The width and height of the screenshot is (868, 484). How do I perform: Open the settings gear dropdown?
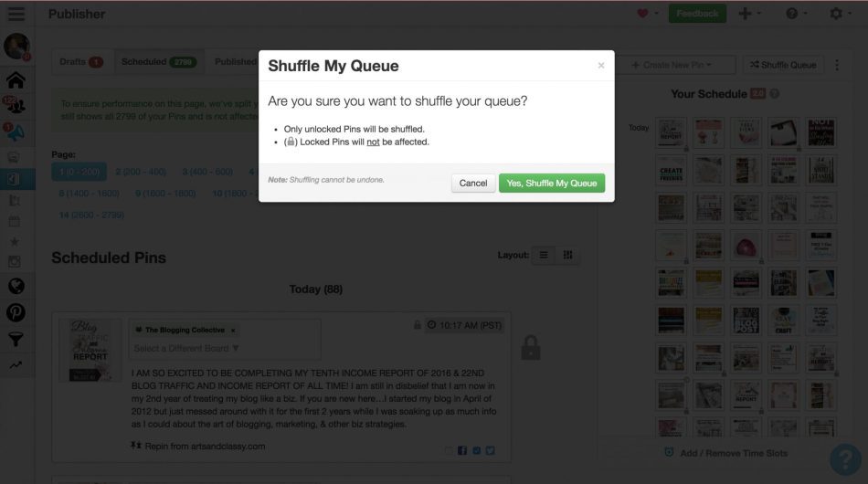[x=839, y=14]
